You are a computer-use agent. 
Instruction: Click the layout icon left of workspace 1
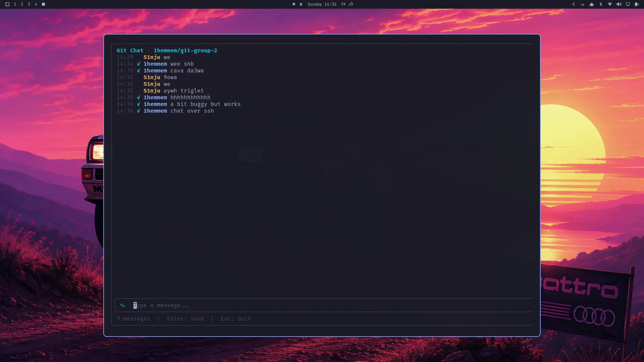coord(7,4)
